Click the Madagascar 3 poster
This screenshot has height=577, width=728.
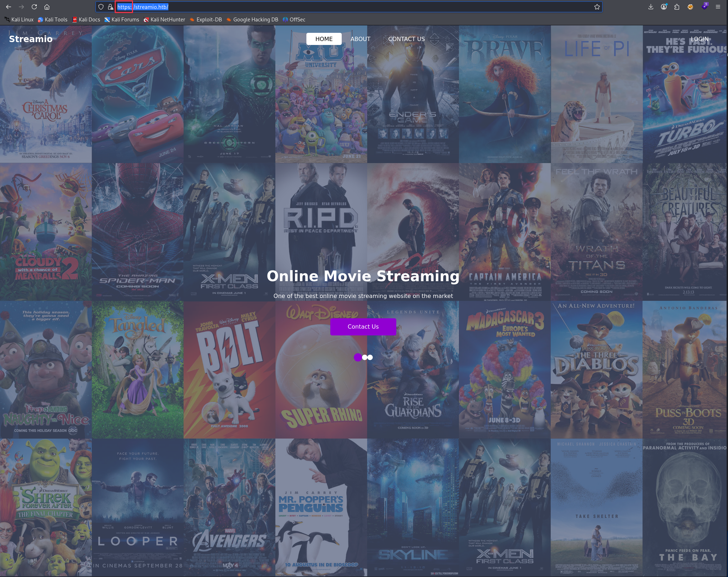[505, 370]
